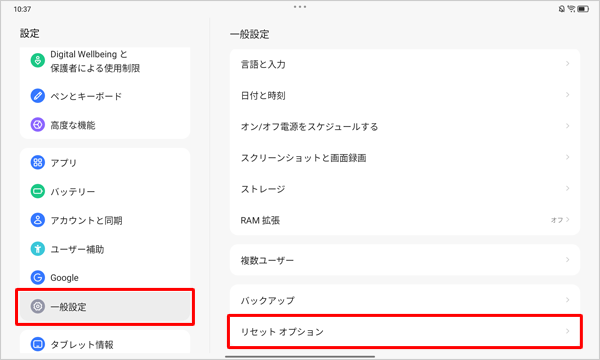Tap the tablet info icon

(38, 344)
